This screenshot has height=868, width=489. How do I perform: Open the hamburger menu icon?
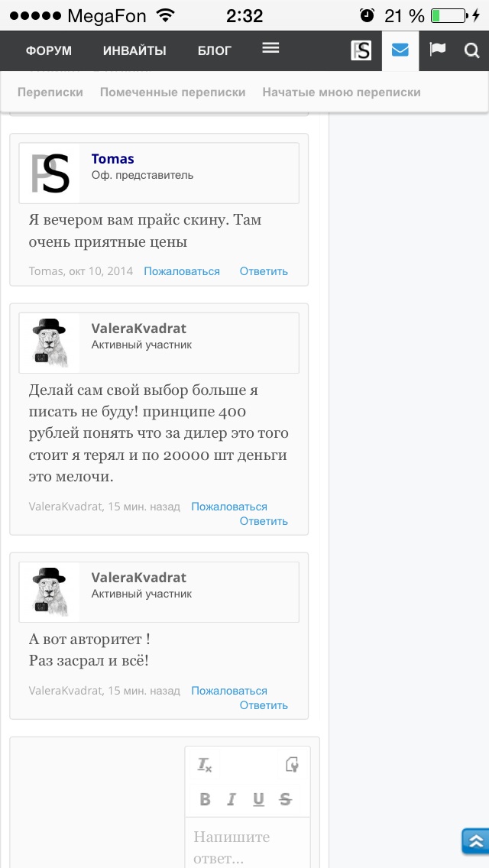[270, 49]
